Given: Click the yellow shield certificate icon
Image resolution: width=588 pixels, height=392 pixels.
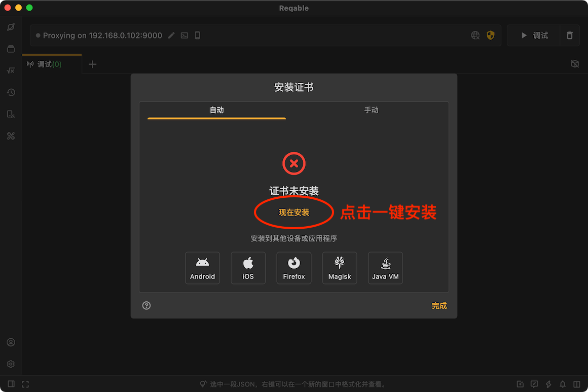Looking at the screenshot, I should point(490,35).
